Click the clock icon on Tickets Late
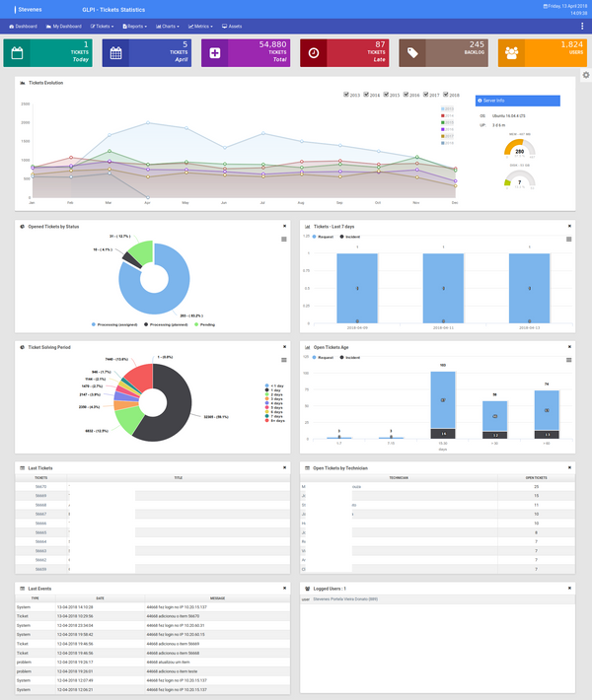This screenshot has height=700, width=592. [314, 53]
